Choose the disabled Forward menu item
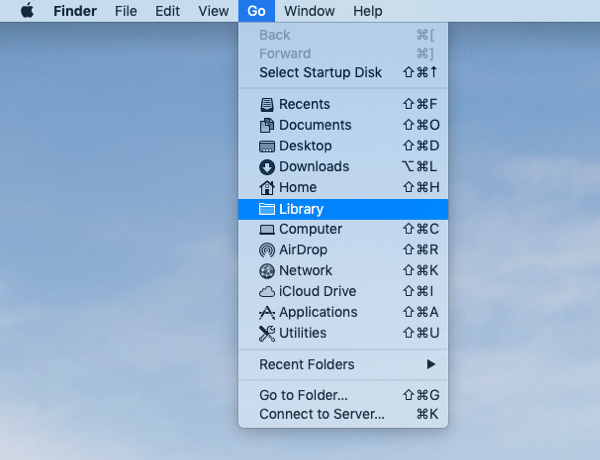This screenshot has height=460, width=600. (x=343, y=54)
